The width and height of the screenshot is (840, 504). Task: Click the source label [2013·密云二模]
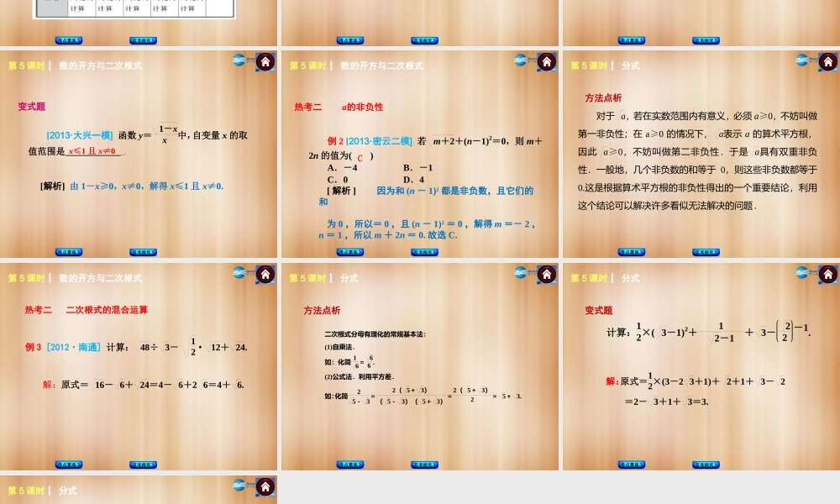379,141
